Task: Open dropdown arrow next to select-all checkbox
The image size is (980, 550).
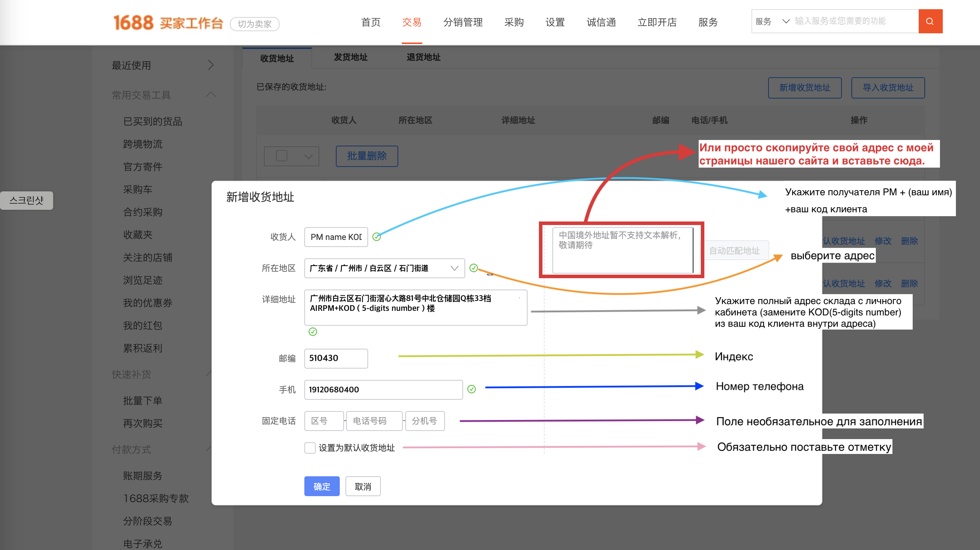Action: tap(309, 156)
